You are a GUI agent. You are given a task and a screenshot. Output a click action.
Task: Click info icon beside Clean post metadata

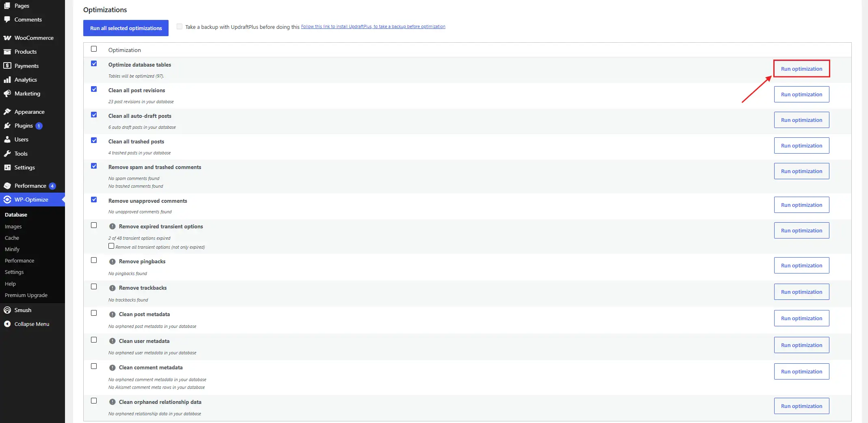click(113, 315)
